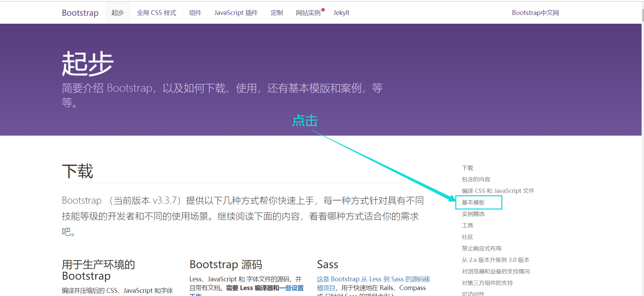The width and height of the screenshot is (644, 296).
Task: Go to 实例精选 in sidebar
Action: pyautogui.click(x=473, y=214)
